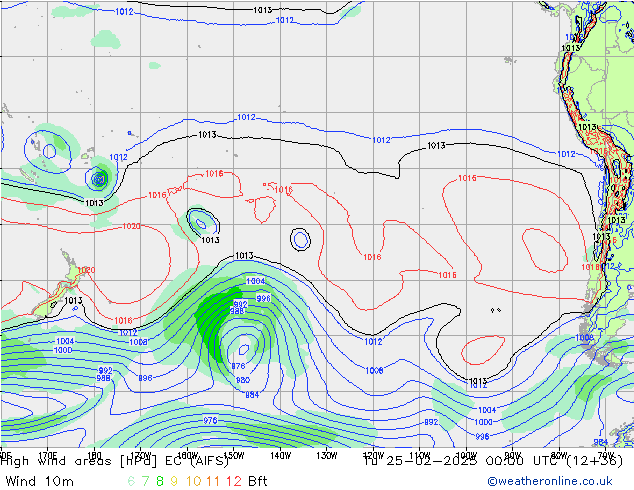Click the 130W longitude label
This screenshot has width=634, height=490.
(327, 455)
